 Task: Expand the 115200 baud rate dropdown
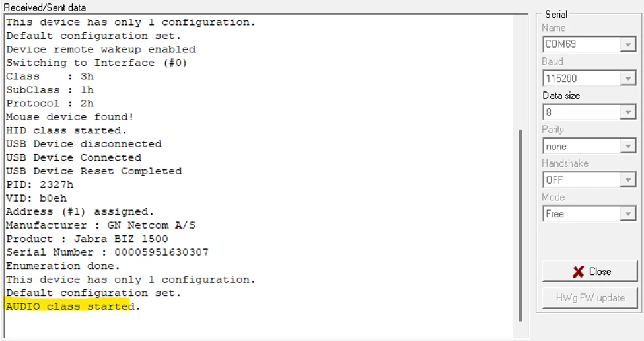pos(627,79)
